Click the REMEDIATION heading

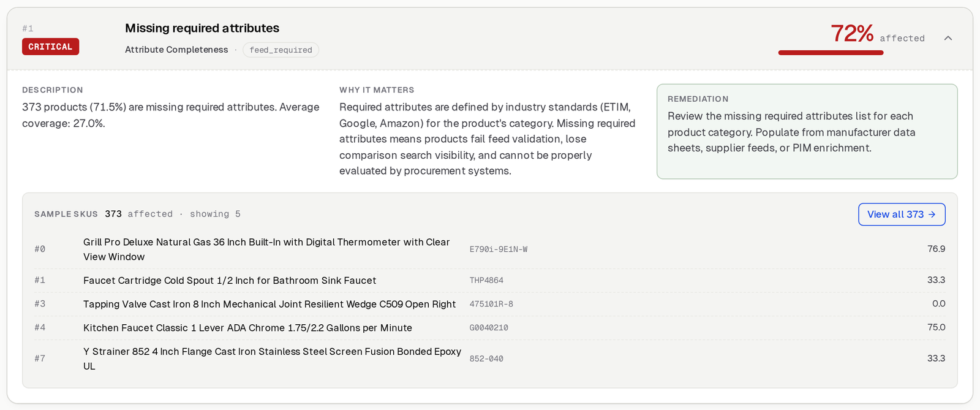click(698, 99)
